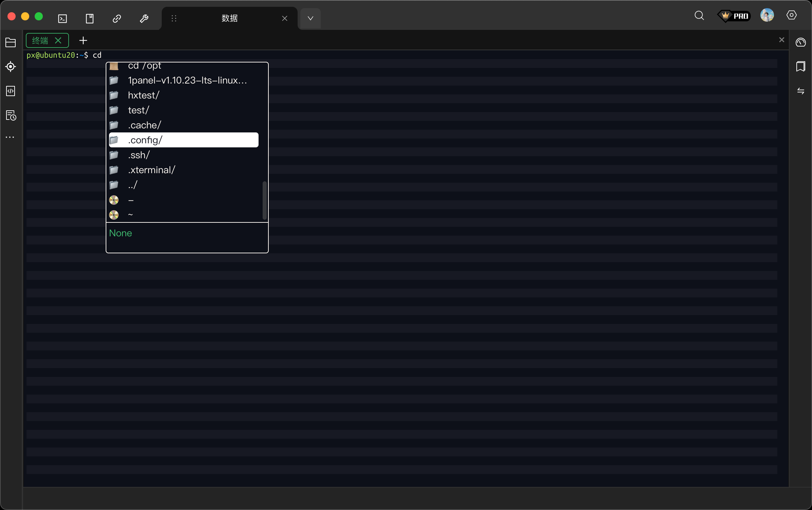Select the 终端 terminal tab
This screenshot has height=510, width=812.
pos(40,41)
